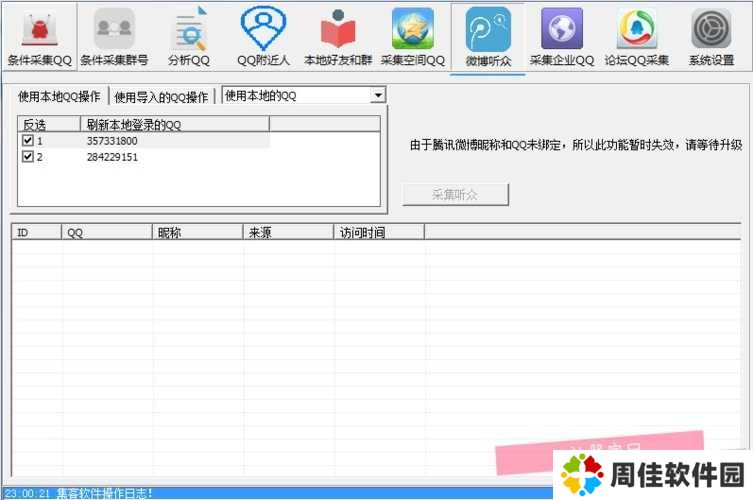
Task: Sort by the ID column header
Action: coord(36,232)
